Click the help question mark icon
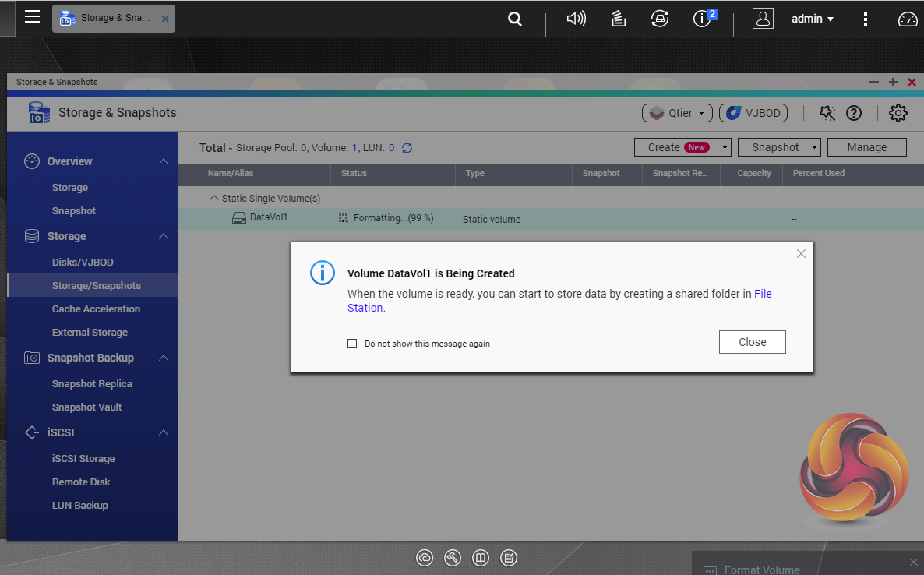This screenshot has height=575, width=924. [x=854, y=113]
